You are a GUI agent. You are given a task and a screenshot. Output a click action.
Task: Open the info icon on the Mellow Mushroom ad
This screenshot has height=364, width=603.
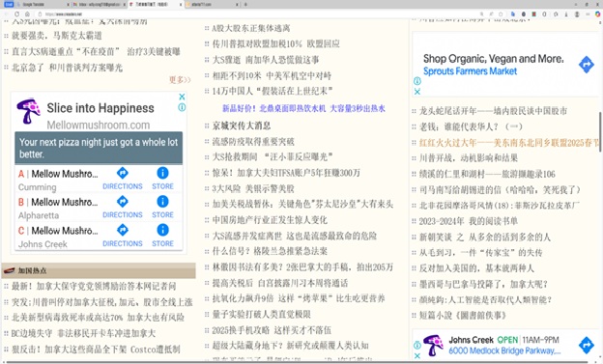point(182,107)
